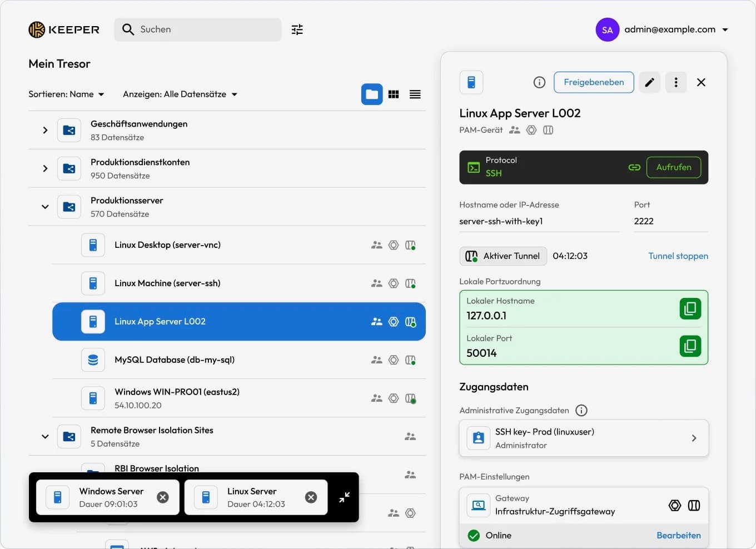Open the three-dot more options menu
The image size is (756, 549).
click(676, 82)
